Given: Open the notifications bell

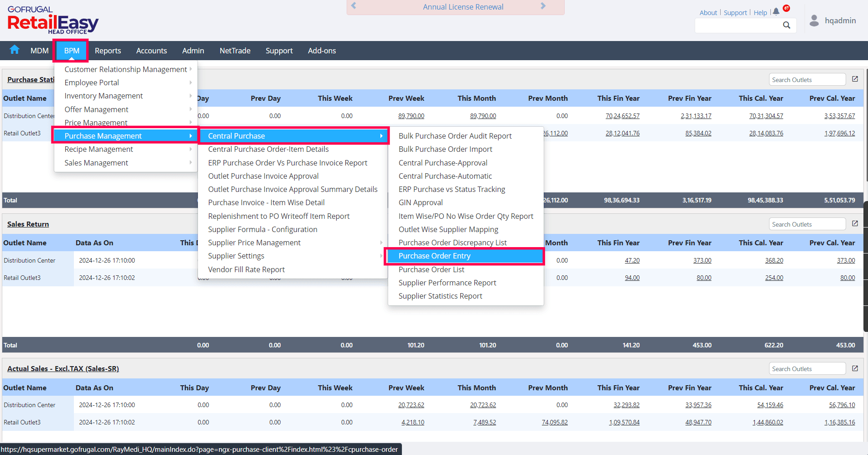Looking at the screenshot, I should tap(776, 12).
